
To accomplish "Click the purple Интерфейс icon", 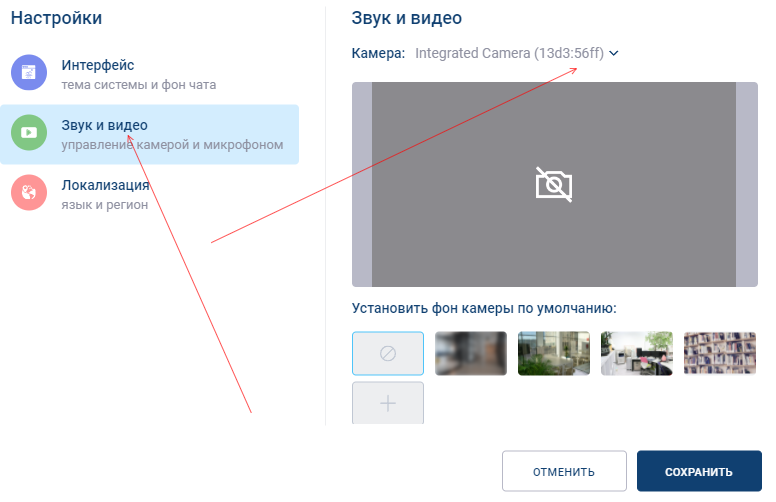I will point(29,73).
